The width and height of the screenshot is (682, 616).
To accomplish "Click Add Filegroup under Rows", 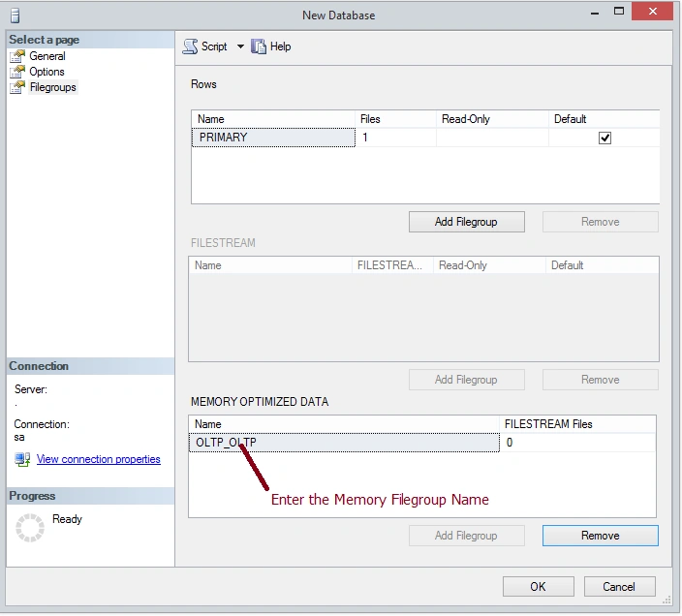I will 466,222.
